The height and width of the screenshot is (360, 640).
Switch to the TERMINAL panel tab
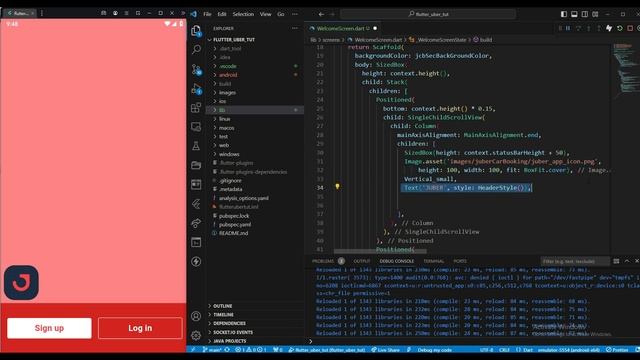[433, 261]
